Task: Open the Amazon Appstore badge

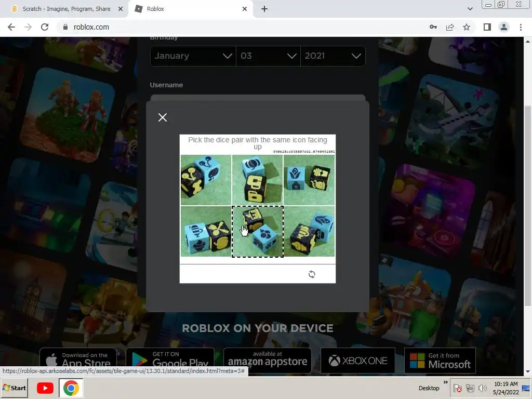Action: click(x=268, y=361)
